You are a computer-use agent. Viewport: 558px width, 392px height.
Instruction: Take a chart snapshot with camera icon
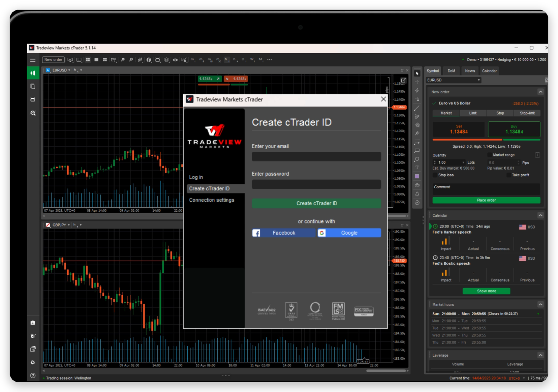click(417, 185)
